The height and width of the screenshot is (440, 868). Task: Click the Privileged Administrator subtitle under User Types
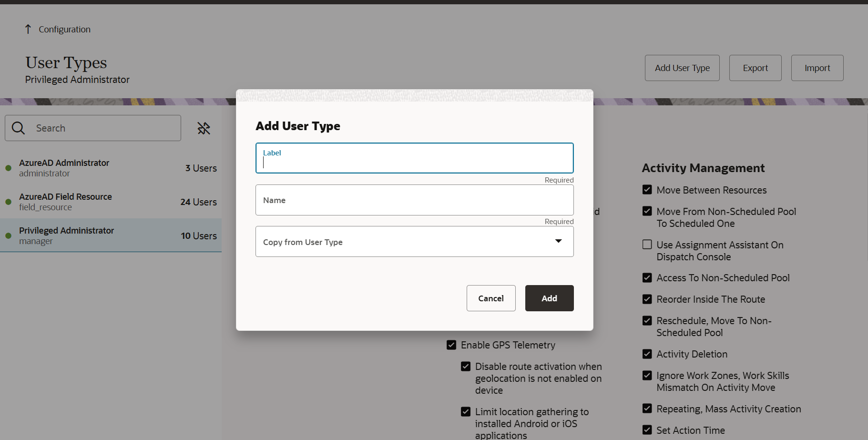point(77,80)
